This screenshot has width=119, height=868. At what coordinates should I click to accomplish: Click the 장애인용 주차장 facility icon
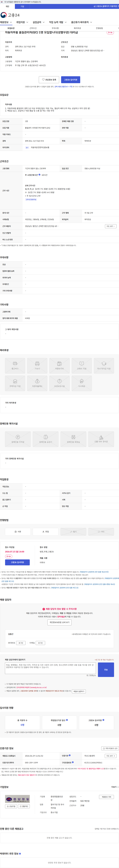[18, 439]
